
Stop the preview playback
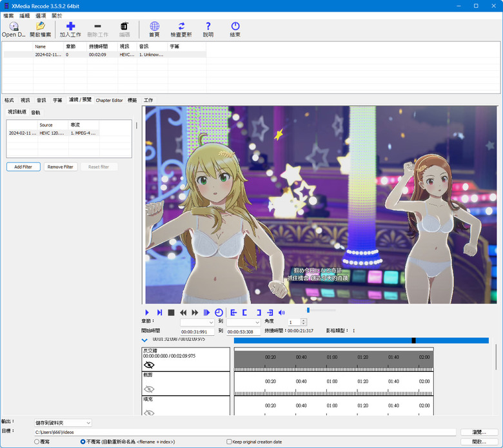[x=172, y=313]
